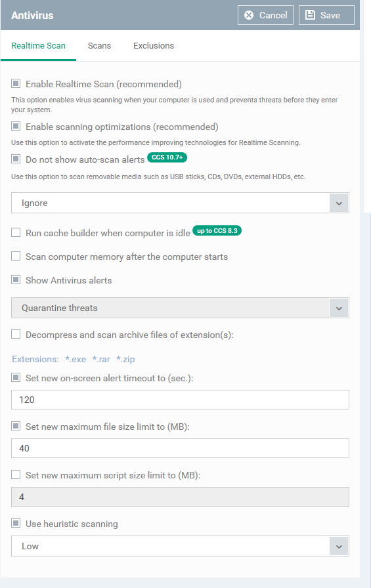Toggle Use heuristic scanning checkbox

(x=16, y=523)
